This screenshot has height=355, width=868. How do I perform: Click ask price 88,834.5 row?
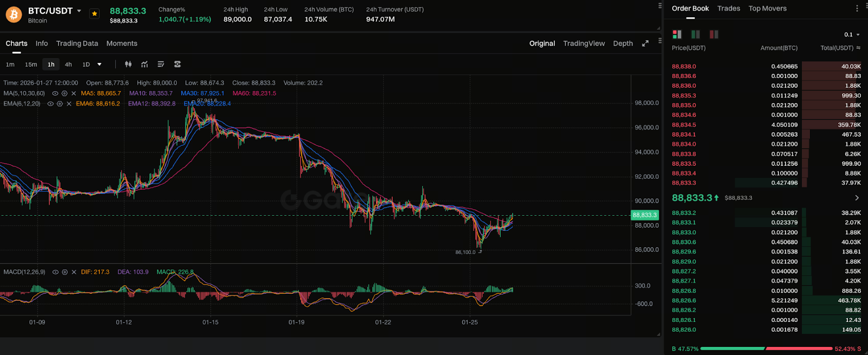tap(766, 125)
